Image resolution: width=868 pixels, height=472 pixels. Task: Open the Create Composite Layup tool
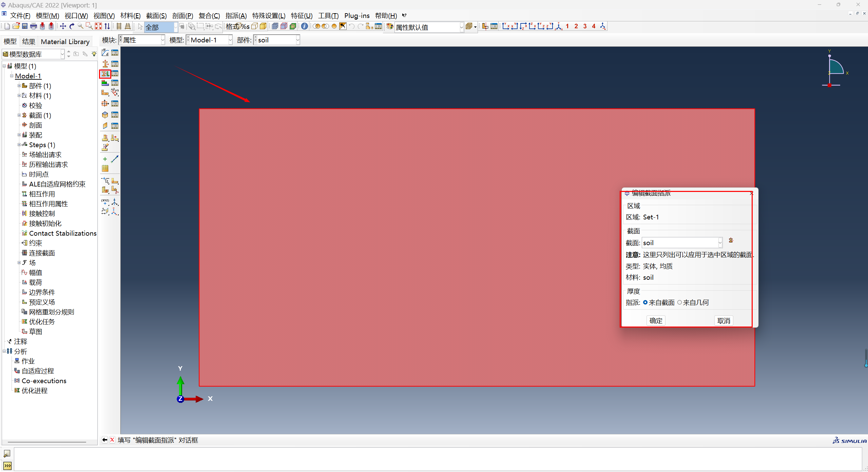tap(105, 83)
